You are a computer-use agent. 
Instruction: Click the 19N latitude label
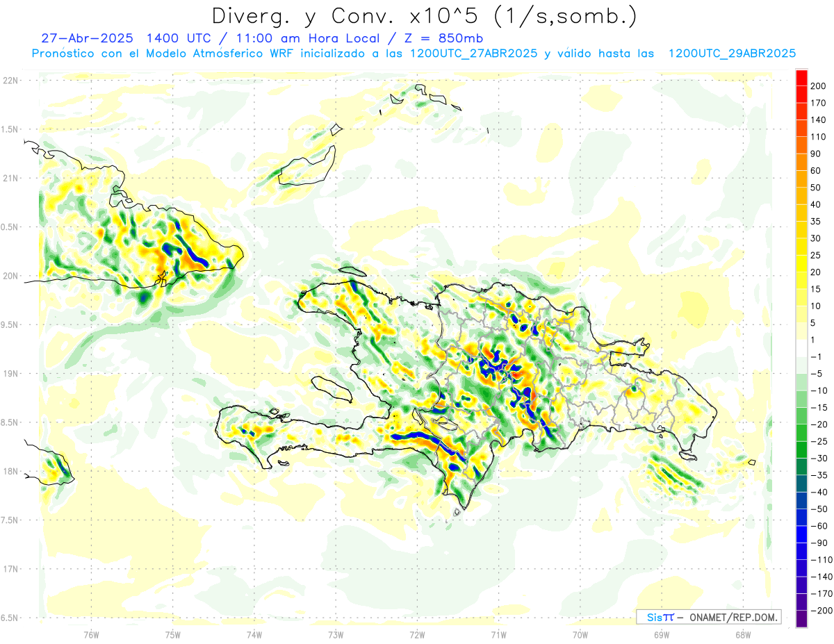(10, 373)
